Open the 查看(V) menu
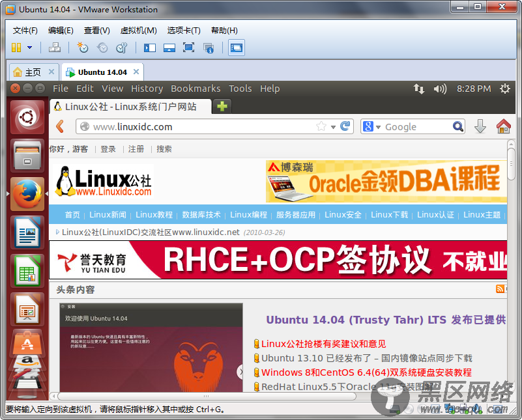This screenshot has height=420, width=522. tap(97, 31)
